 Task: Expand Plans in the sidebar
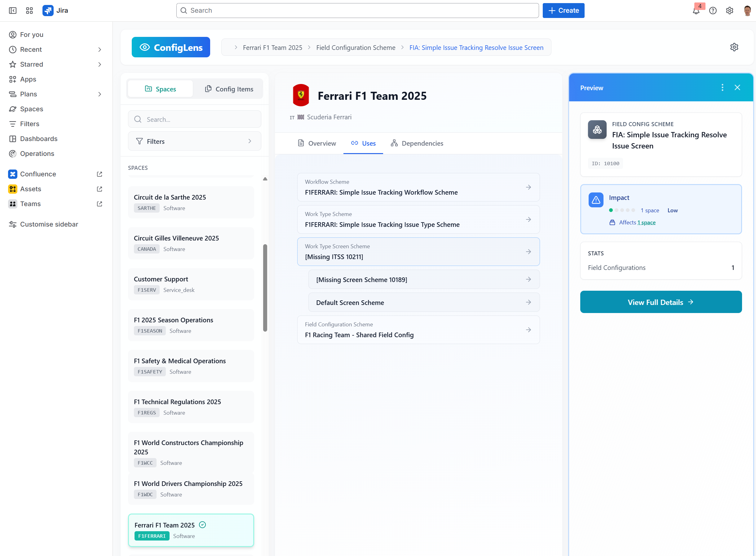click(x=99, y=94)
